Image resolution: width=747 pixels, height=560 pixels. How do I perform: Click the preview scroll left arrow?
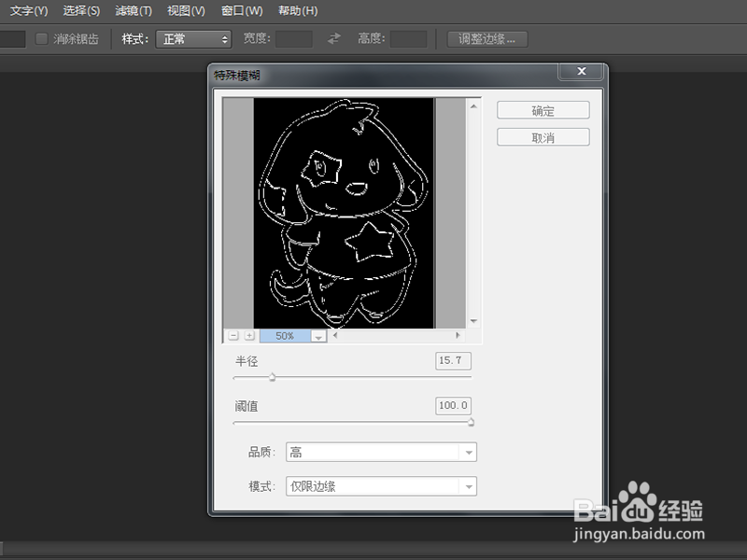tap(335, 335)
